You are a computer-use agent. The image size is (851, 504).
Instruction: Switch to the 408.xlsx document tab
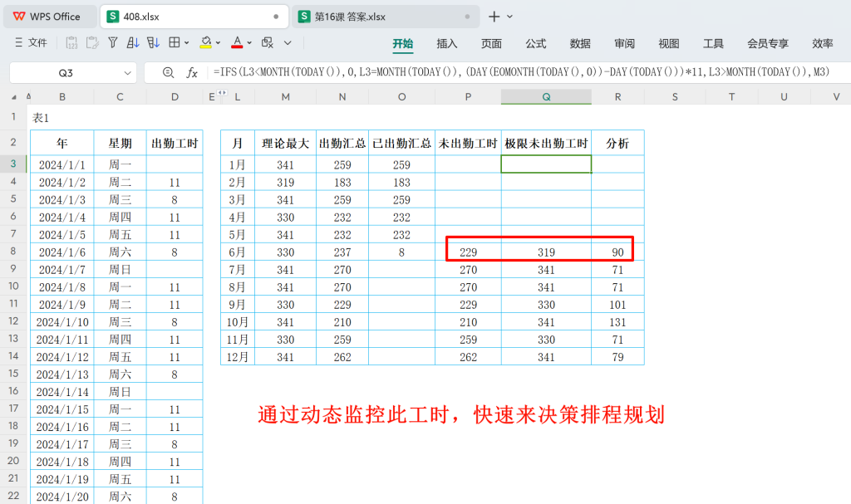pyautogui.click(x=193, y=17)
